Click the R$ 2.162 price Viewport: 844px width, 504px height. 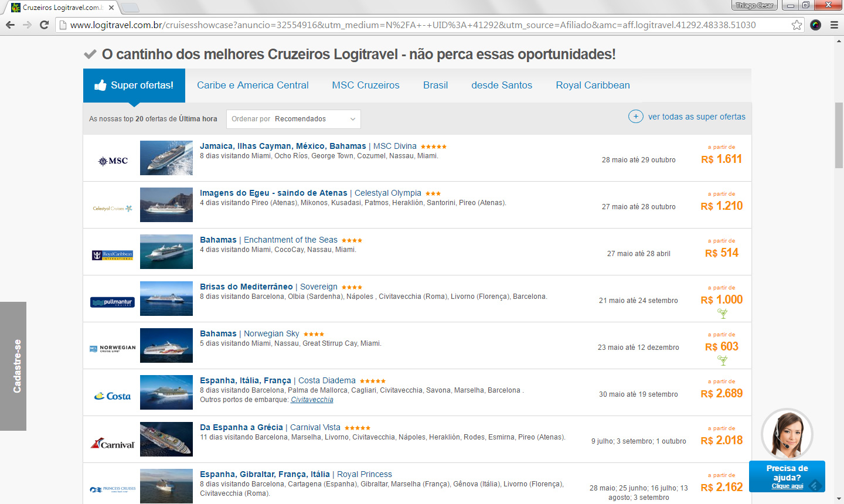click(x=722, y=487)
